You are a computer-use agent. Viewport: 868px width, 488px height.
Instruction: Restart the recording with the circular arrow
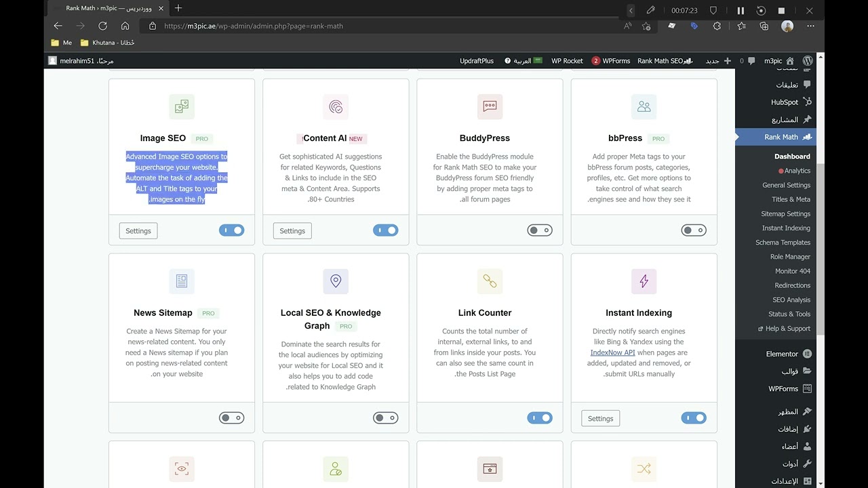761,10
